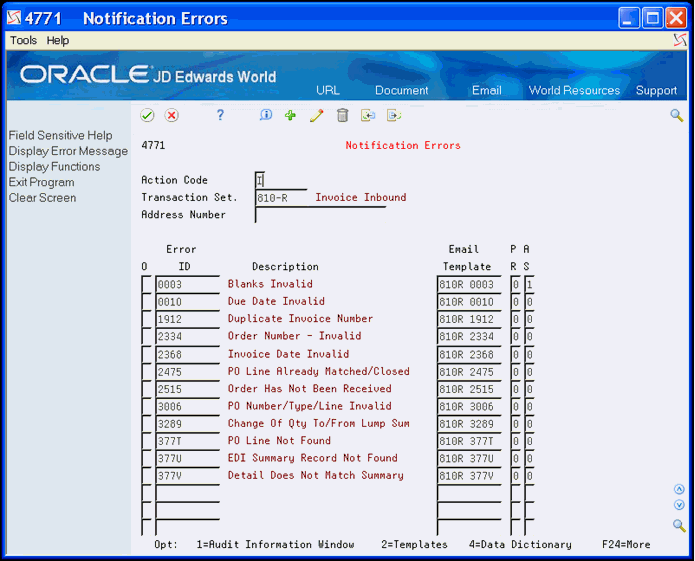Click 'Change Of Qty To/From Lump Sum' text
This screenshot has width=695, height=561.
coord(318,423)
